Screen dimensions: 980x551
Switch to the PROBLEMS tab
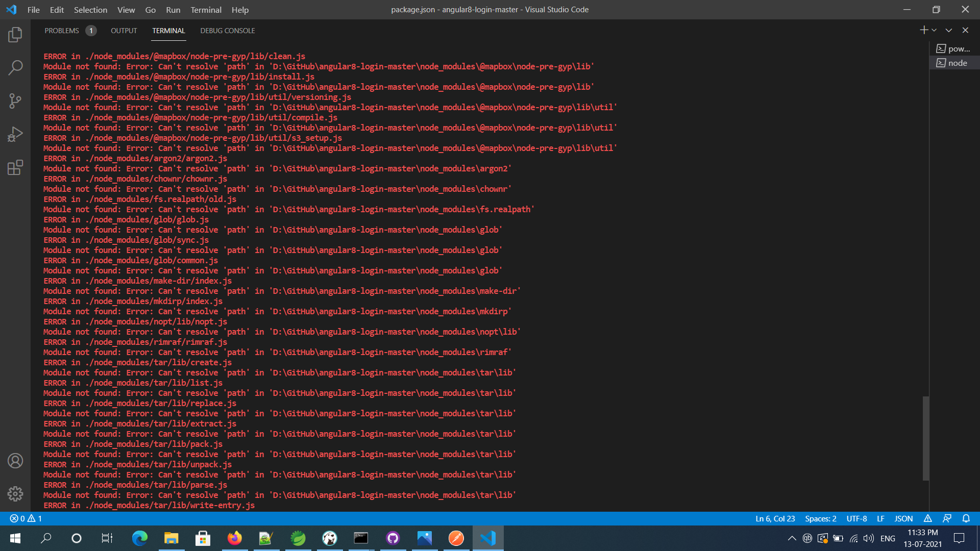point(62,31)
